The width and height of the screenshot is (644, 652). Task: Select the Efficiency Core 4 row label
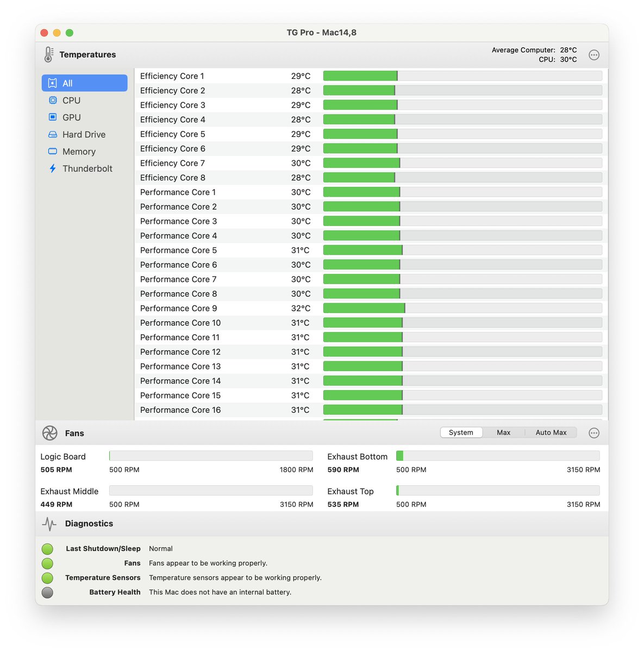[173, 120]
